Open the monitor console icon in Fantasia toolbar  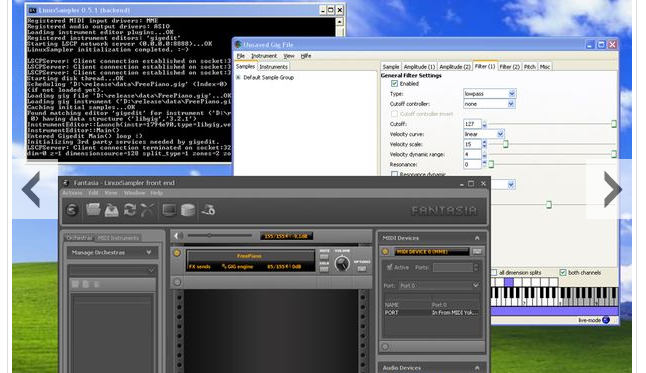point(169,210)
